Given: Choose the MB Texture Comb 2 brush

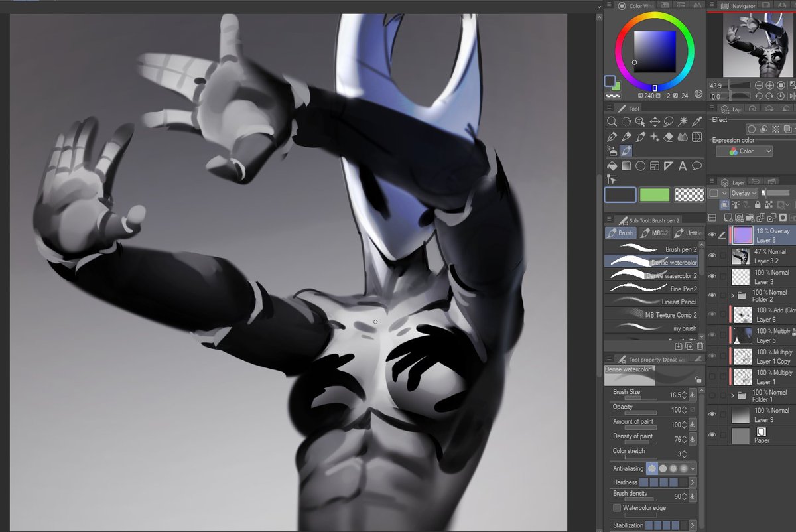Looking at the screenshot, I should pos(651,315).
